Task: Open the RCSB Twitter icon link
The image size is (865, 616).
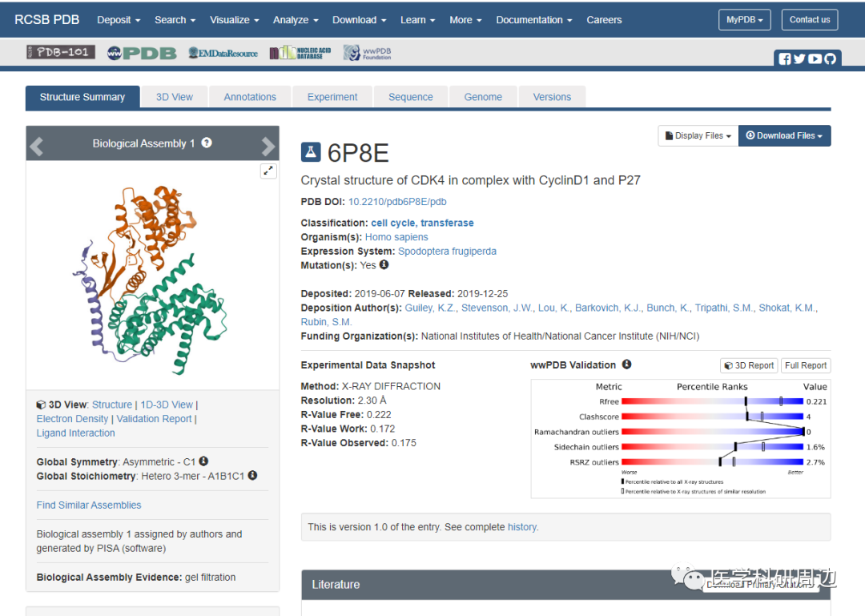Action: click(x=799, y=58)
